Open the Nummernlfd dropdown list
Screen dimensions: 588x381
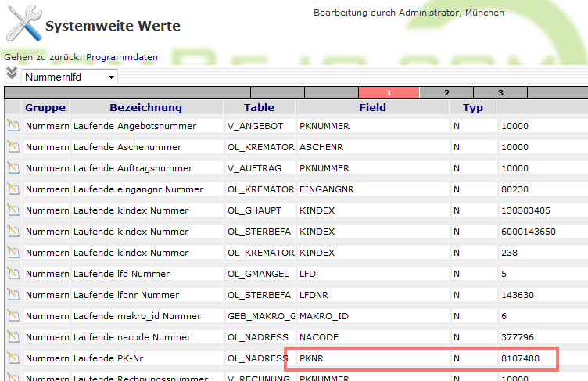click(x=69, y=77)
